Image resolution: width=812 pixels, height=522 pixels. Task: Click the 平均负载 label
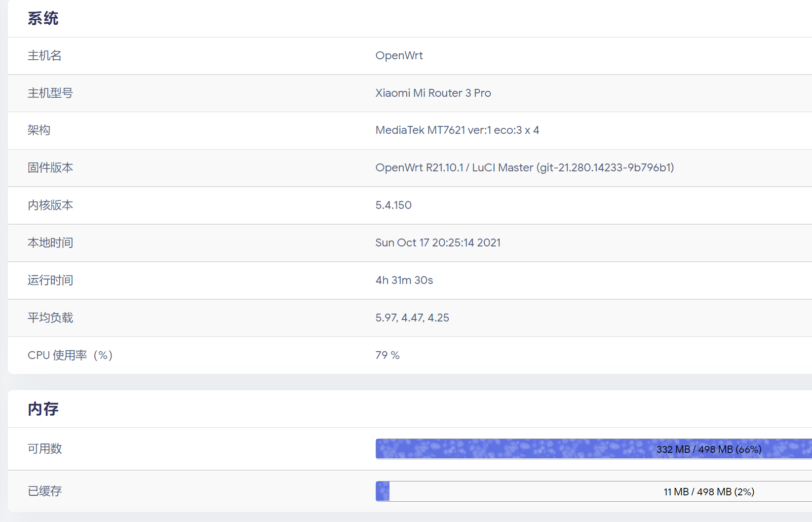50,318
